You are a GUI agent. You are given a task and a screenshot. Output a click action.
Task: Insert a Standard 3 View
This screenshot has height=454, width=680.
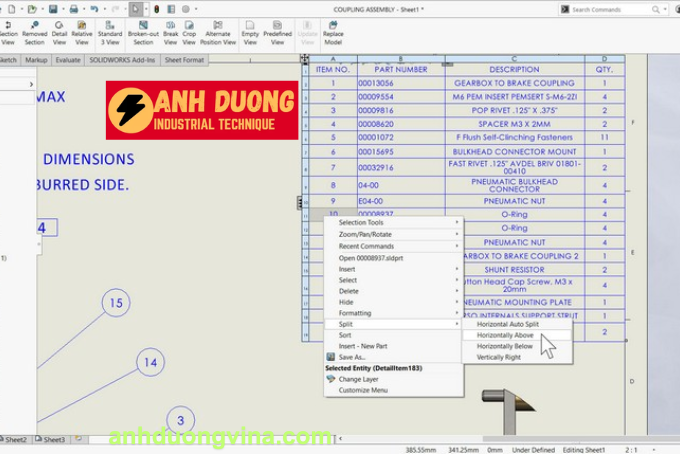[110, 31]
